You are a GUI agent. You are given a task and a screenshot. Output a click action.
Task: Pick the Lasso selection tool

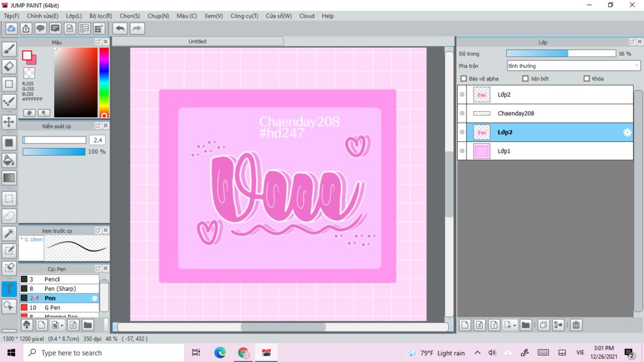(9, 216)
